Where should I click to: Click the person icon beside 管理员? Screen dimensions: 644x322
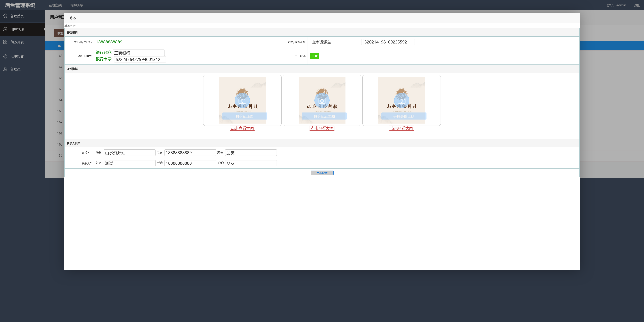pyautogui.click(x=5, y=69)
